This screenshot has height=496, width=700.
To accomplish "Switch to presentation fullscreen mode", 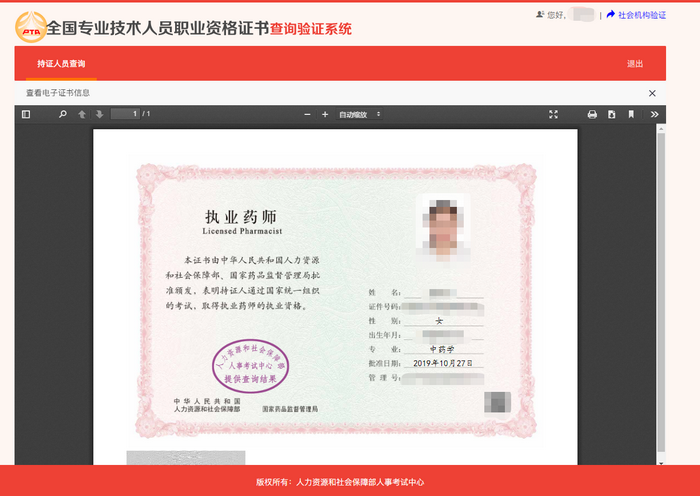I will [x=553, y=115].
